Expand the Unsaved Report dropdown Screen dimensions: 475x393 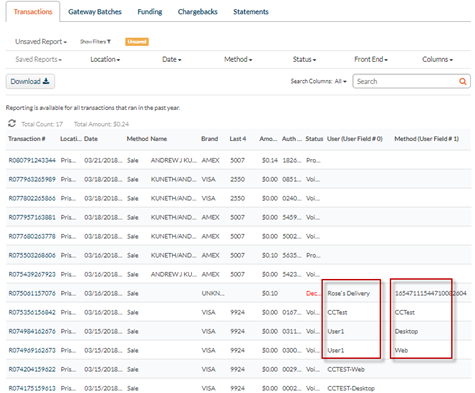coord(41,42)
